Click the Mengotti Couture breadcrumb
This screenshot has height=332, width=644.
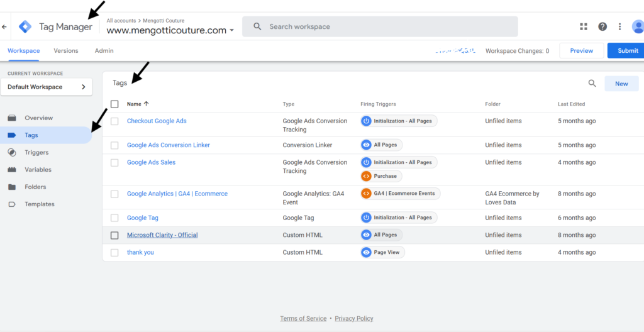pos(164,21)
